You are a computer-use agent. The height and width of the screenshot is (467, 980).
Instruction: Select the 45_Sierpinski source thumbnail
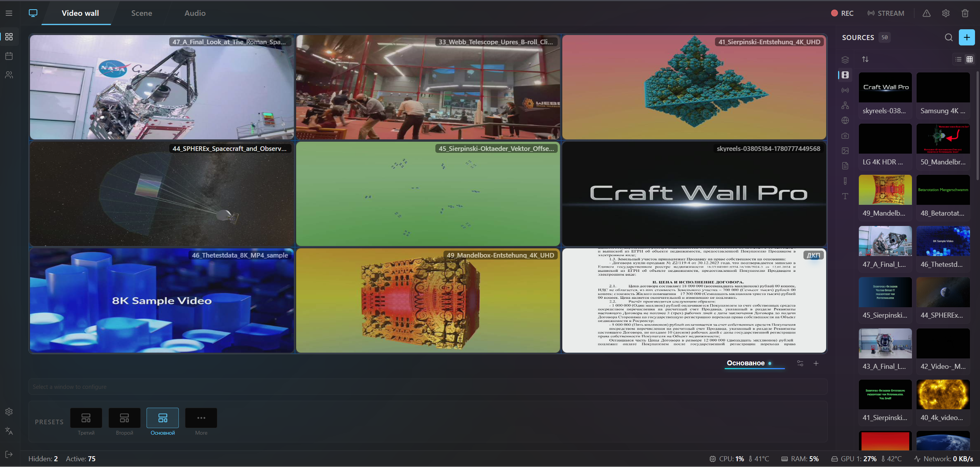pyautogui.click(x=885, y=292)
